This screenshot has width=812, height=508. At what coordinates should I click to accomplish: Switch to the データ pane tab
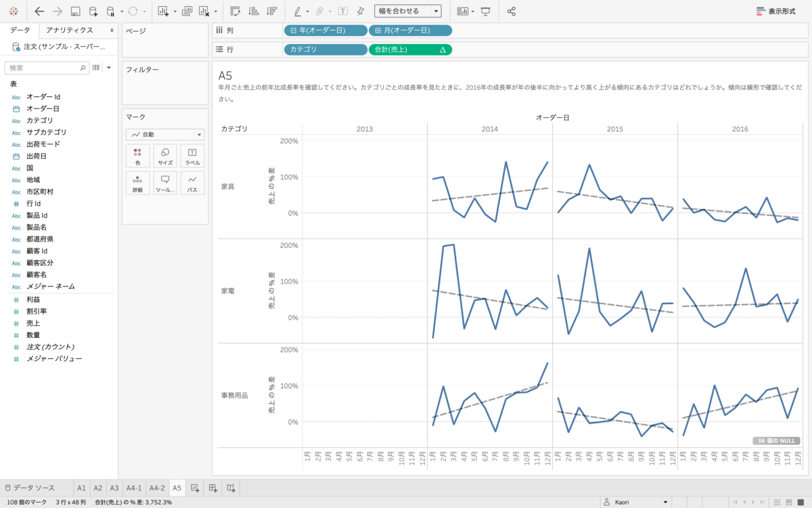click(20, 30)
